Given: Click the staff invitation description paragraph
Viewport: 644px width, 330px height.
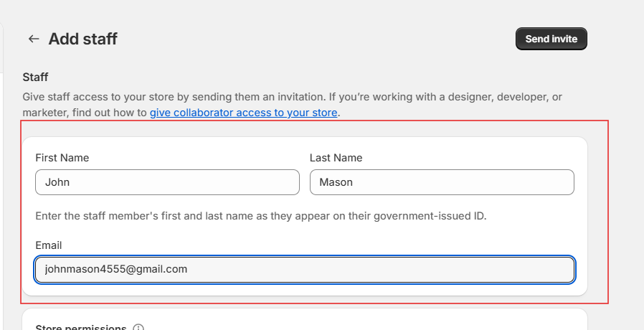Looking at the screenshot, I should tap(287, 96).
